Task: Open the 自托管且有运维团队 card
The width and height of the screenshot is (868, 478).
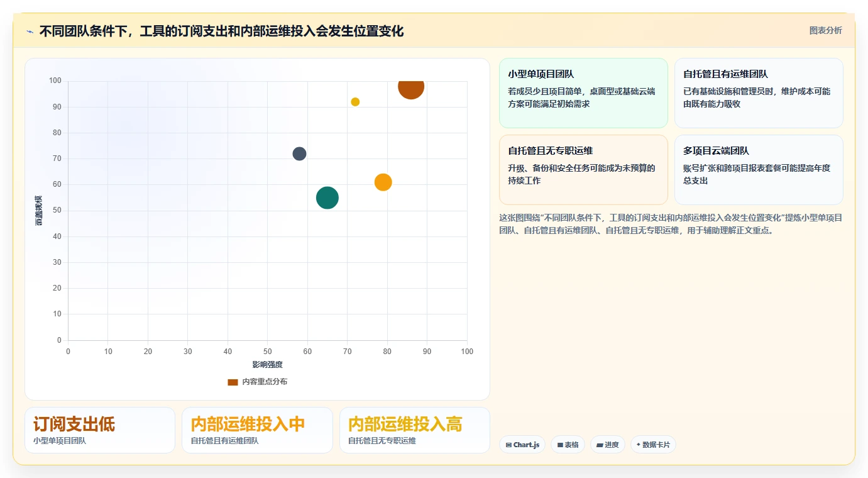Action: point(759,93)
